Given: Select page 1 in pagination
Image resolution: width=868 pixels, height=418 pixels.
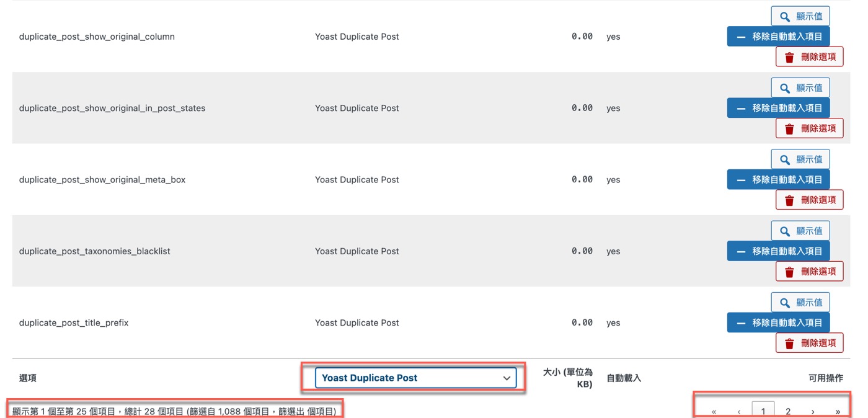Looking at the screenshot, I should 763,411.
